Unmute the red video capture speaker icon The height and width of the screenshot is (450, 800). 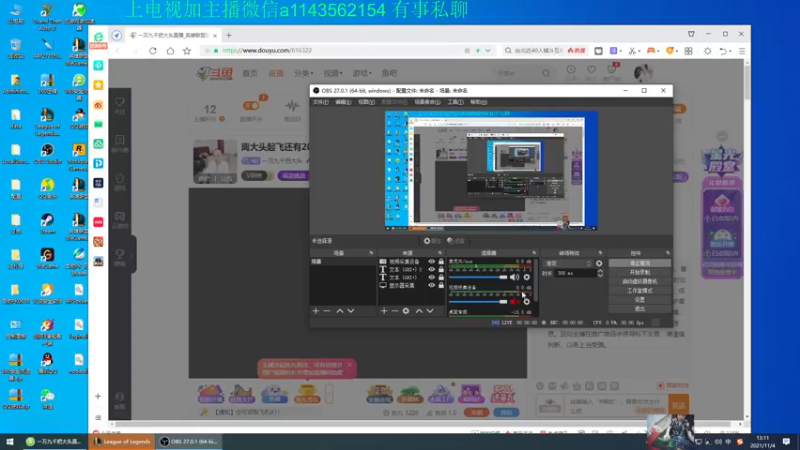(514, 302)
